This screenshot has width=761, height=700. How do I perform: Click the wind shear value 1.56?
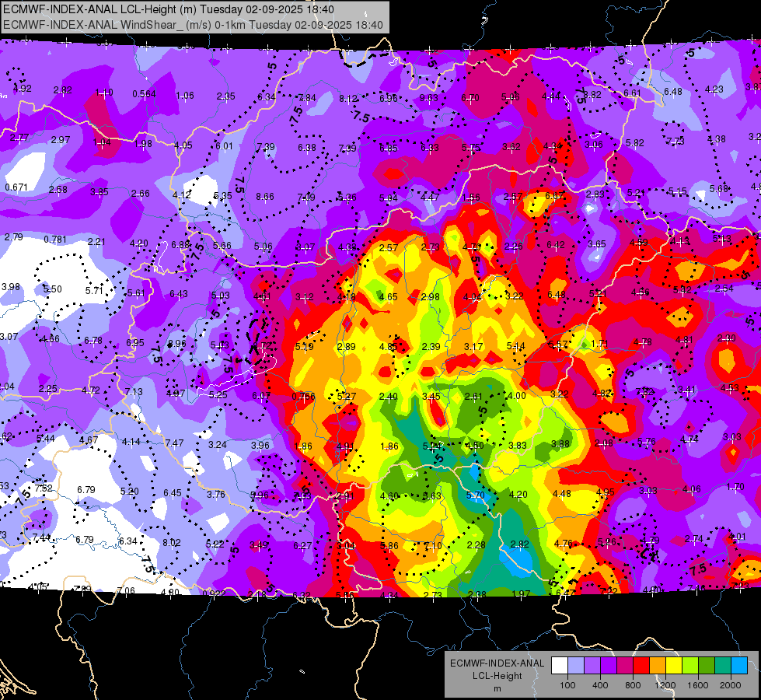tap(471, 198)
